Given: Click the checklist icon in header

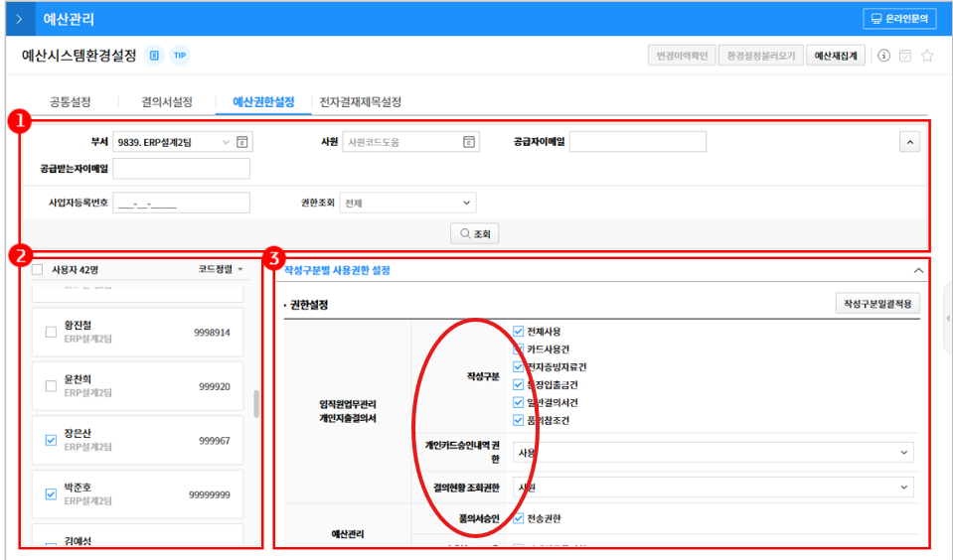Looking at the screenshot, I should point(905,56).
